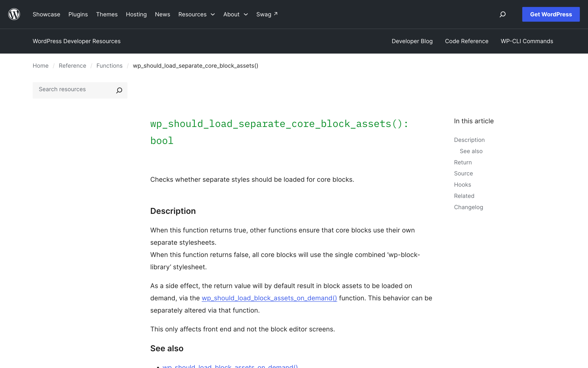
Task: Expand the About menu chevron
Action: 246,14
